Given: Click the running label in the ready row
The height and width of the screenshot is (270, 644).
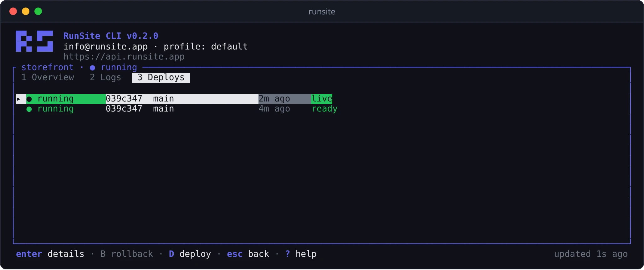Looking at the screenshot, I should [56, 109].
